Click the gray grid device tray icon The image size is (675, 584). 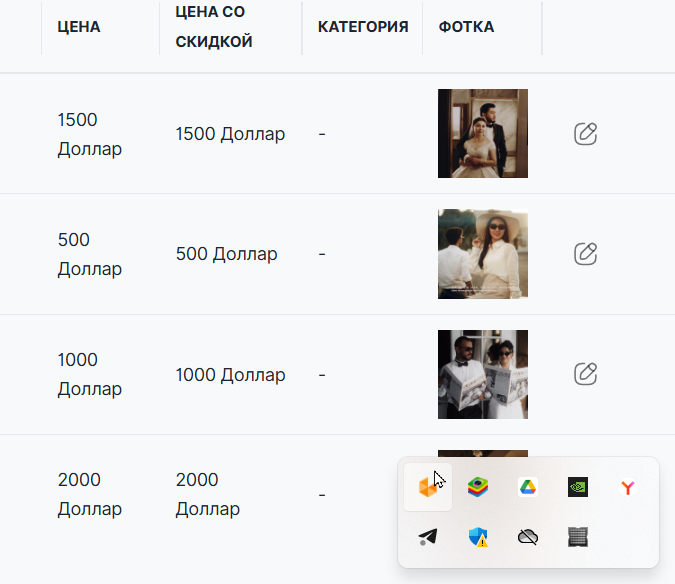tap(578, 537)
